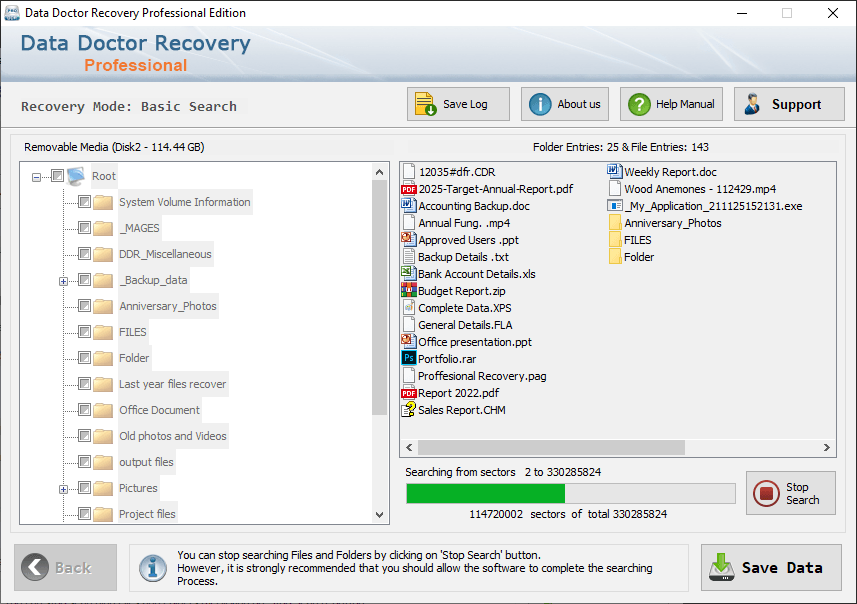Check the _MAGES folder checkbox
This screenshot has height=604, width=857.
click(x=84, y=227)
